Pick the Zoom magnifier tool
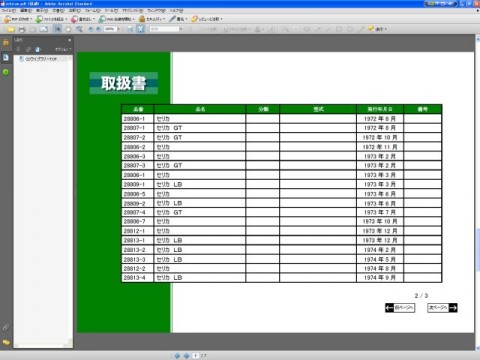This screenshot has width=480, height=360. 79,29
